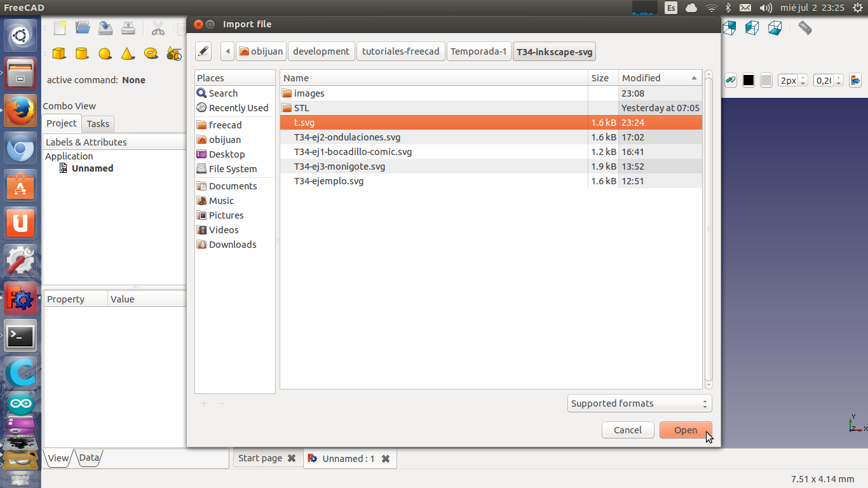
Task: Open the gray face color swatch
Action: (x=766, y=80)
